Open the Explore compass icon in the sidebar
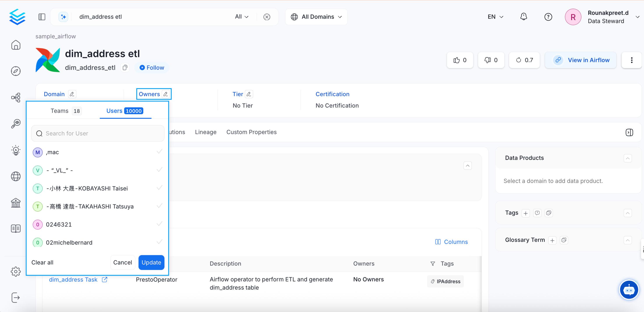Screen dimensions: 644x312 coord(16,71)
